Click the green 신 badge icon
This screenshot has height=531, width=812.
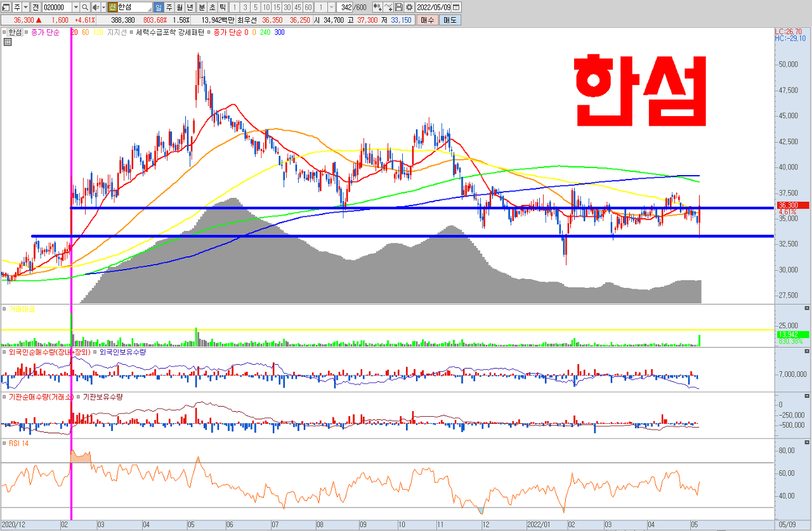[x=112, y=7]
